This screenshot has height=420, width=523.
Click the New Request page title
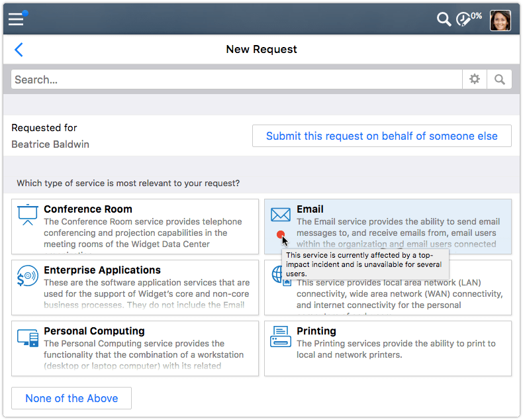point(261,49)
